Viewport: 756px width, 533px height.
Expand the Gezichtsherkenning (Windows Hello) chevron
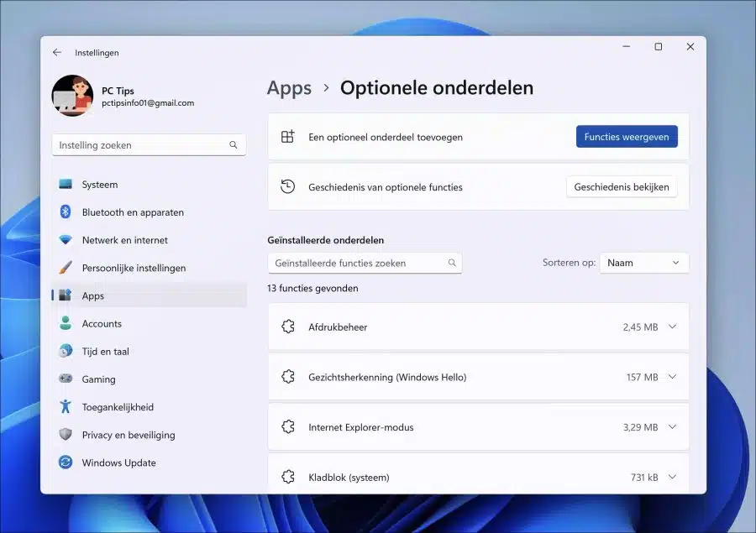pos(673,377)
